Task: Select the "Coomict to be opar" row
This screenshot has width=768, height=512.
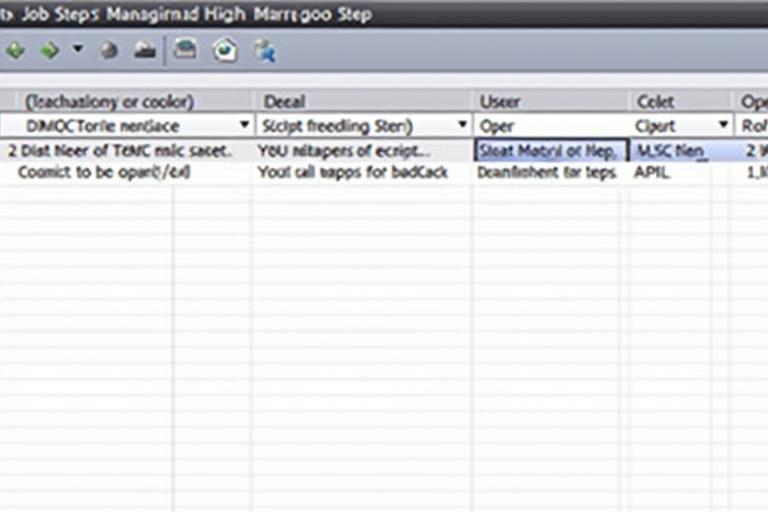Action: click(x=105, y=172)
